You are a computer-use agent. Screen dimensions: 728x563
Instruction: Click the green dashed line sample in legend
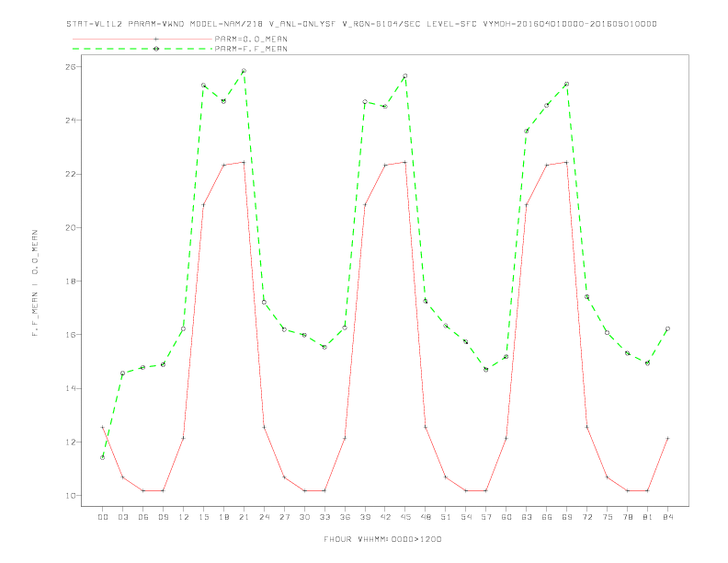click(x=142, y=49)
